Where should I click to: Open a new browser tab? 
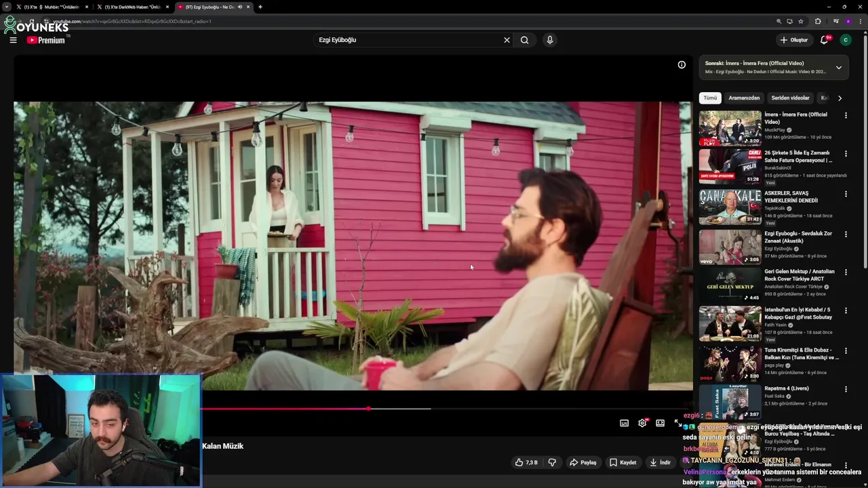(260, 7)
